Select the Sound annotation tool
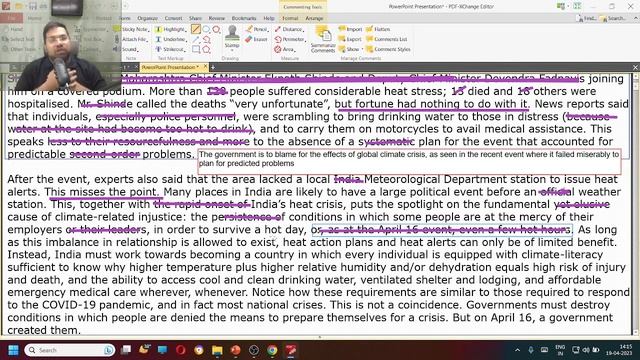 [x=127, y=49]
